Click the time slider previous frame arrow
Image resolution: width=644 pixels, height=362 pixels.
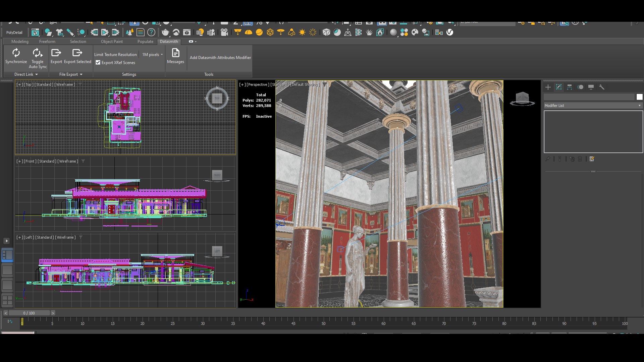(x=6, y=313)
